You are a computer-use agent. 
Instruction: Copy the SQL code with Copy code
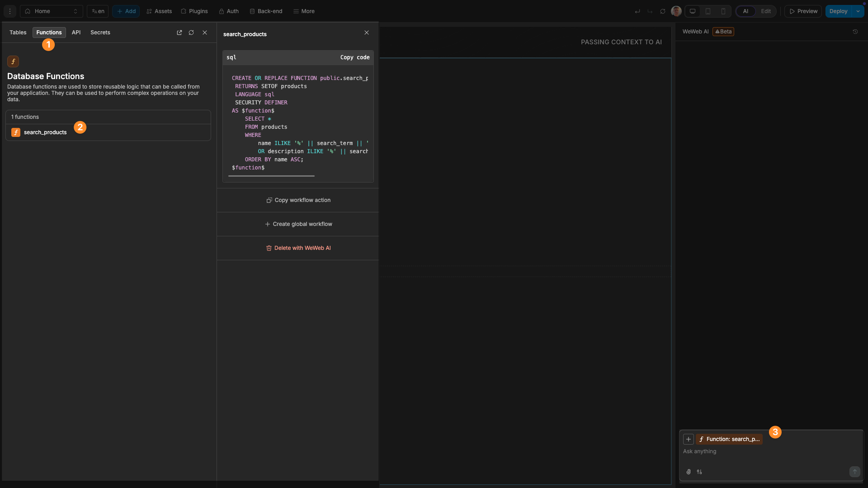(354, 57)
